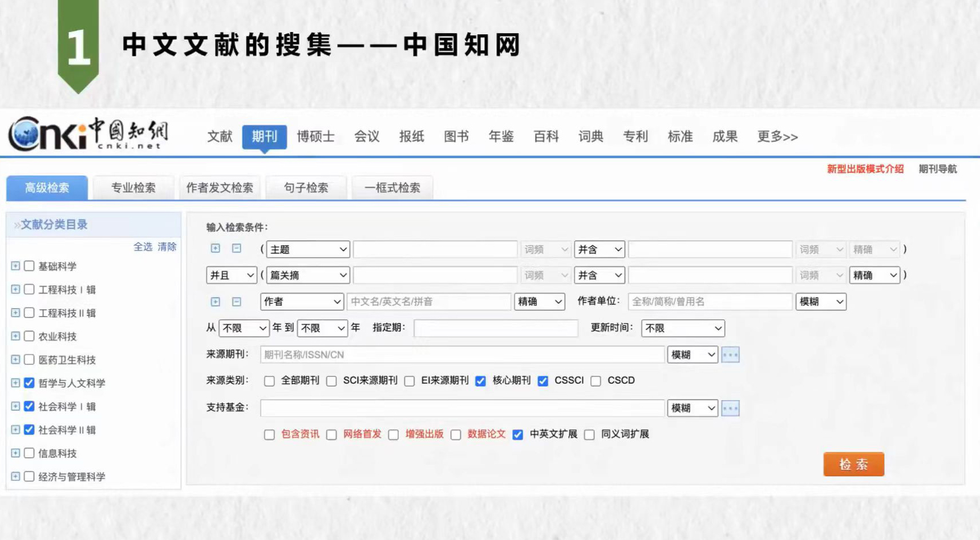
Task: Expand the 信息科技 category plus icon
Action: click(x=15, y=453)
